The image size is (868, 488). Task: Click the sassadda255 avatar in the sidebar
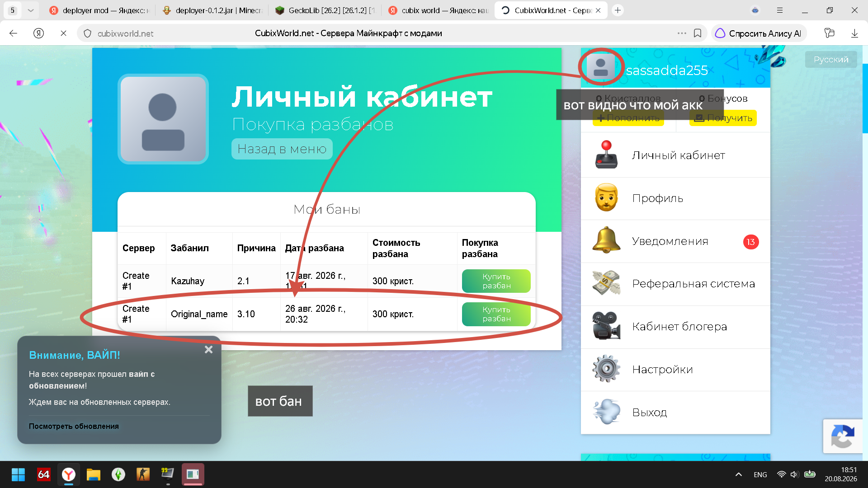coord(600,67)
